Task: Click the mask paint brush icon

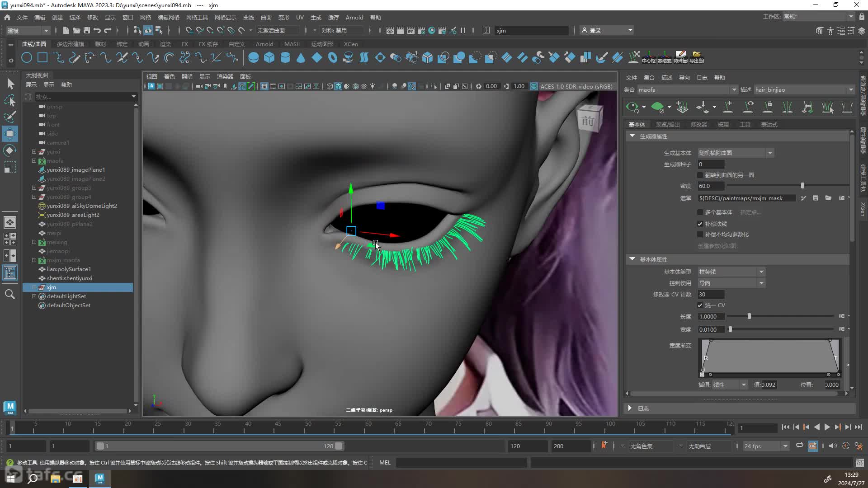Action: click(x=803, y=198)
